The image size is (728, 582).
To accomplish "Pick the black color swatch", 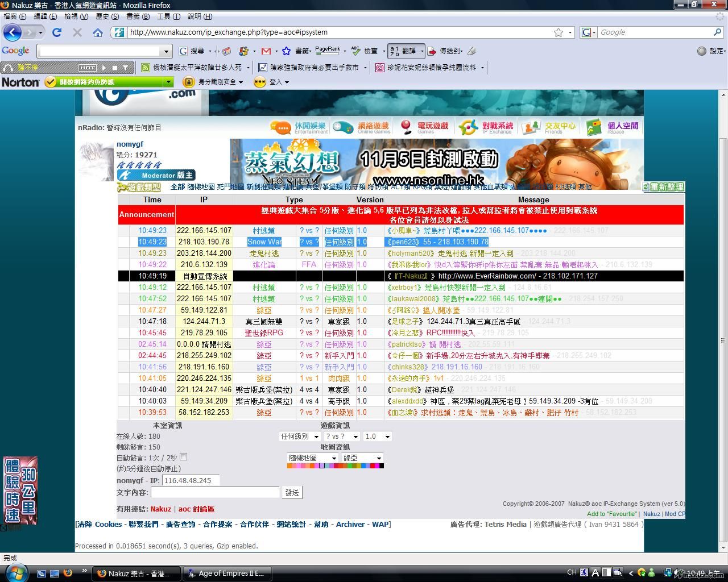I will pyautogui.click(x=382, y=466).
